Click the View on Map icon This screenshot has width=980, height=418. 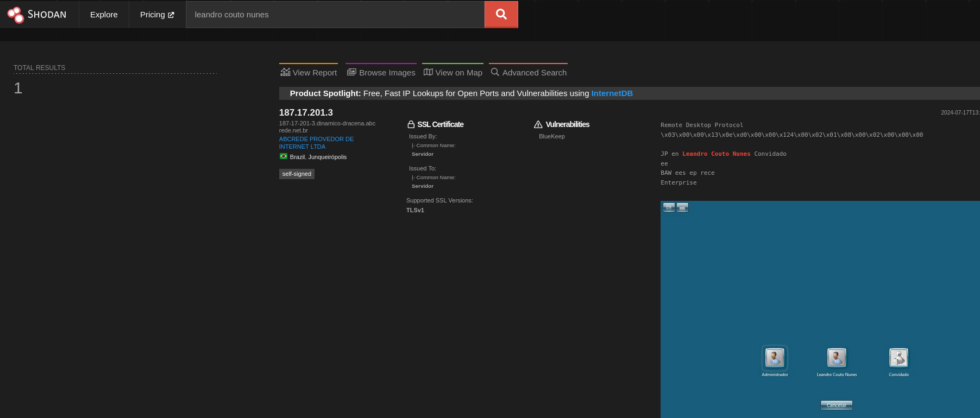tap(428, 72)
